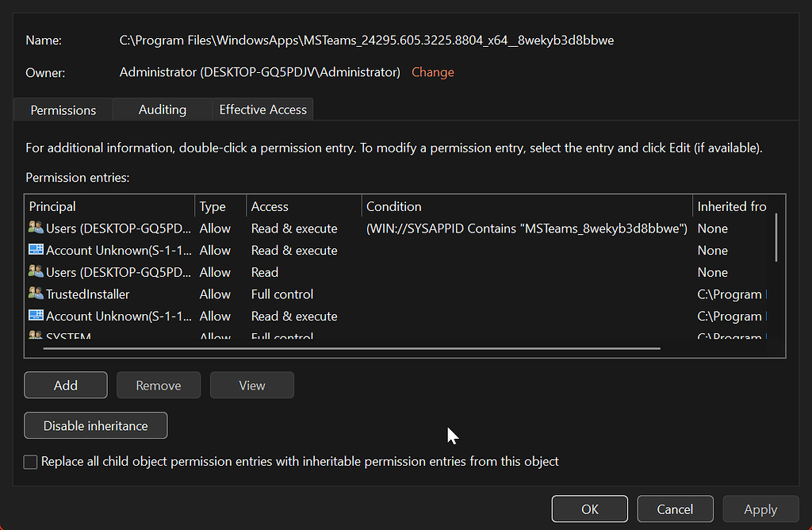
Task: Click the account icon next to Account Unknown entry
Action: pyautogui.click(x=35, y=250)
